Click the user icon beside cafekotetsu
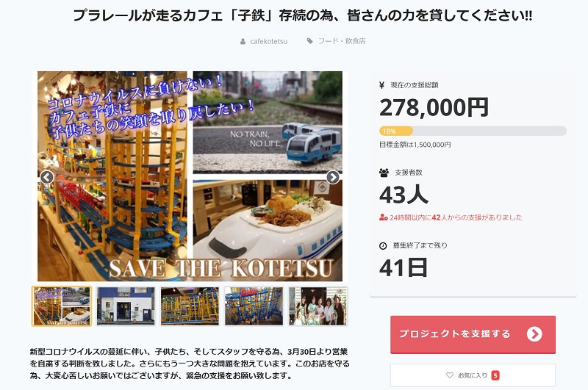 243,42
